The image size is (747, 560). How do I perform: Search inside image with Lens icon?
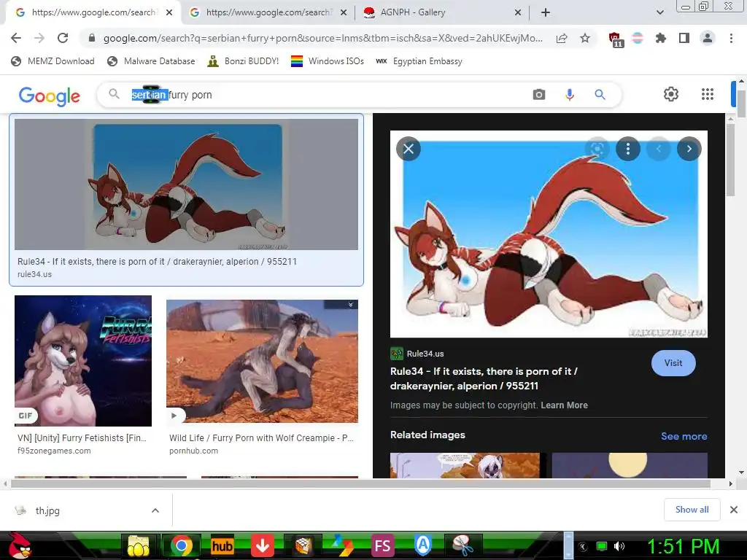point(597,149)
